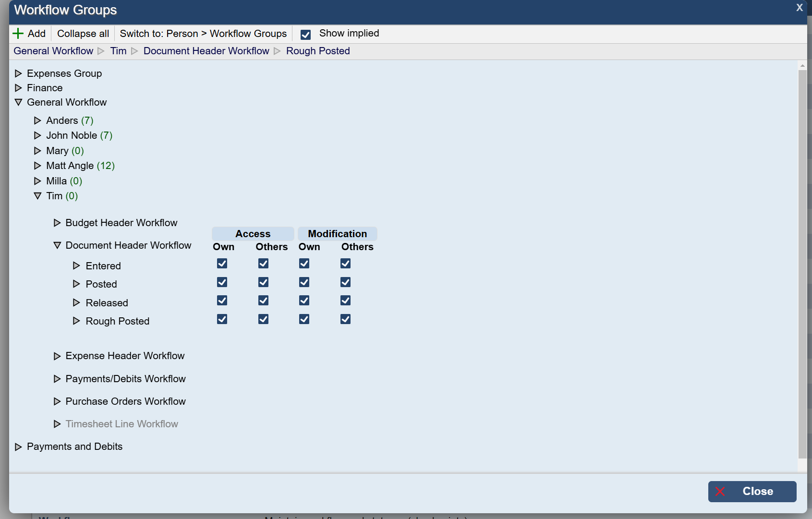Uncheck Entered Access Own checkbox
The width and height of the screenshot is (812, 519).
click(x=222, y=264)
